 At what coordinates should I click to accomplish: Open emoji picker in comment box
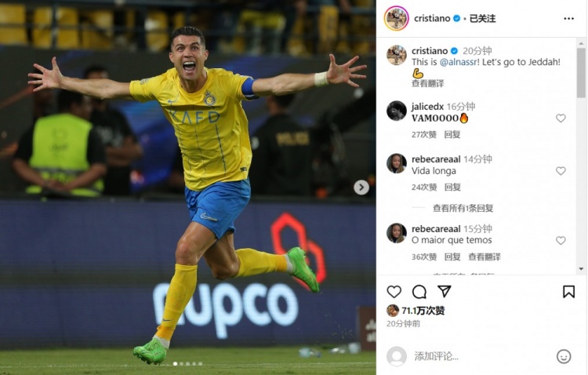point(564,356)
